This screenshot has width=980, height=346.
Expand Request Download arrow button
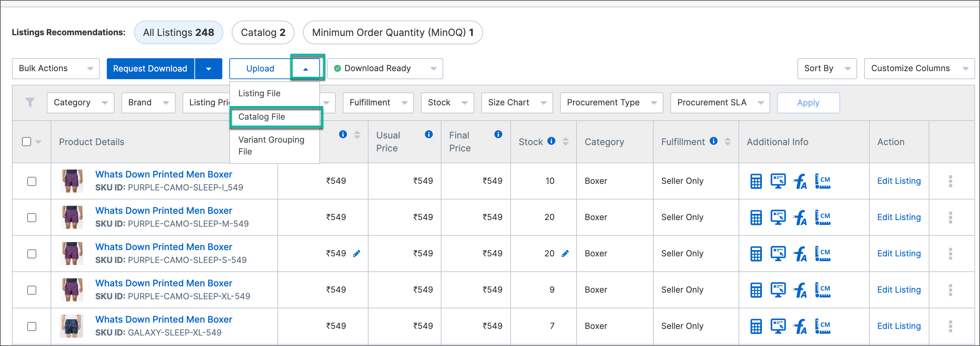(x=208, y=69)
